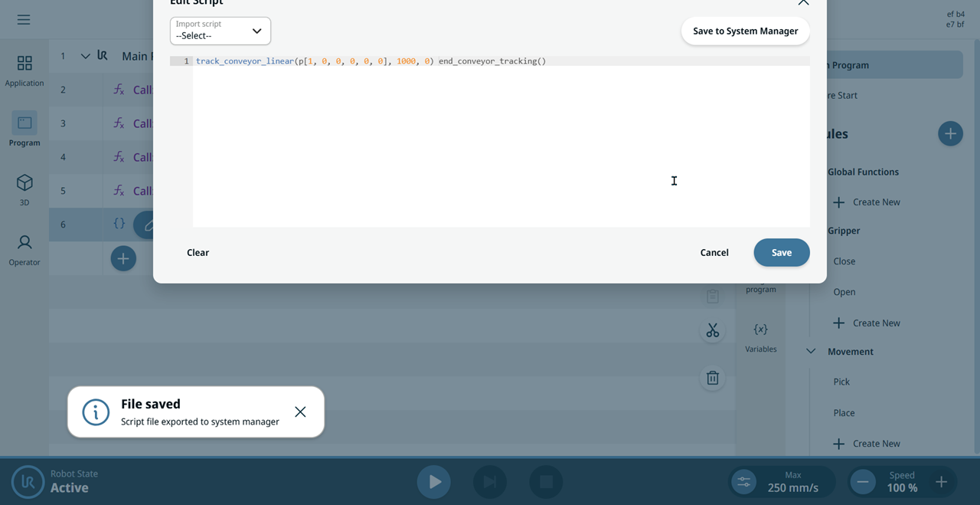This screenshot has width=980, height=505.
Task: Click inside the script editor text area
Action: pyautogui.click(x=501, y=146)
